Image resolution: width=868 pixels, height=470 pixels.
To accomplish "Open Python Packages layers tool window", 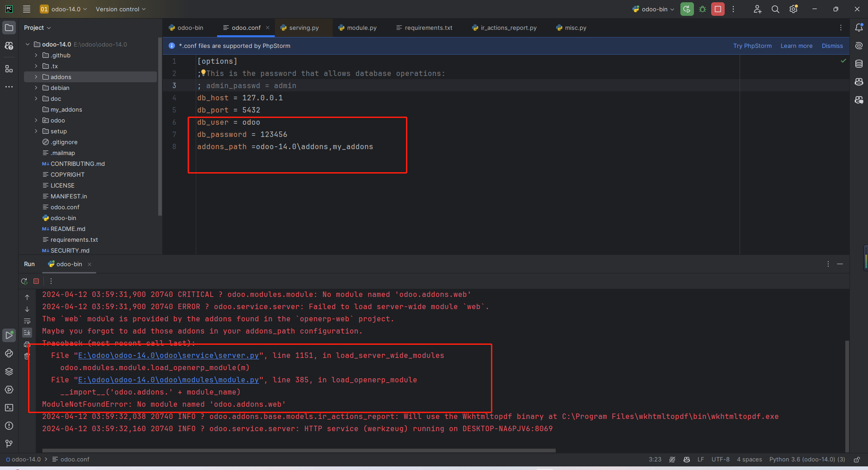I will [x=9, y=371].
